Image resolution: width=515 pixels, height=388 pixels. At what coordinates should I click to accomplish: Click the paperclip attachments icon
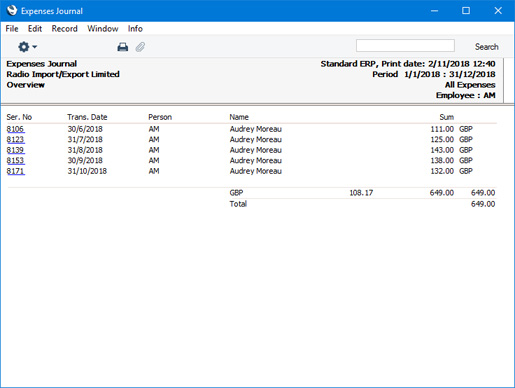pyautogui.click(x=140, y=47)
